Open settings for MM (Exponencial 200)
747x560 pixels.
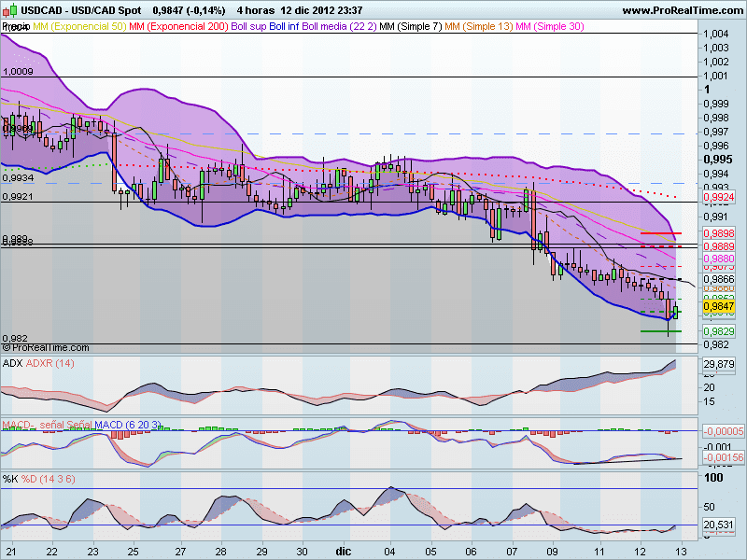coord(179,27)
